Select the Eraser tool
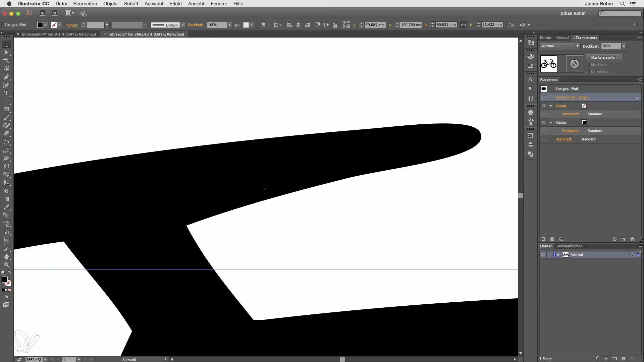 tap(6, 134)
